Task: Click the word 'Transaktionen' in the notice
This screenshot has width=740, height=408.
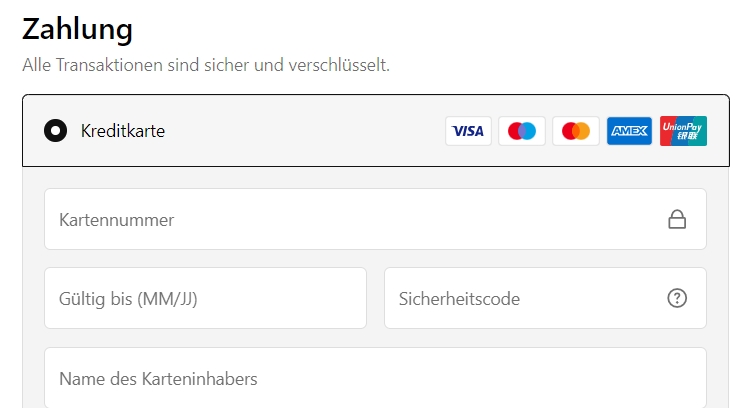Action: 109,65
